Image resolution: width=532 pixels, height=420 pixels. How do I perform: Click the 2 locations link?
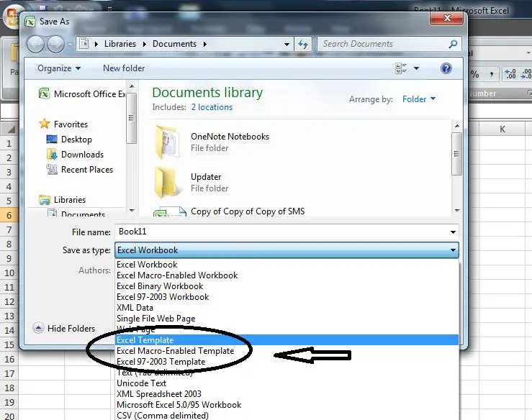click(212, 107)
